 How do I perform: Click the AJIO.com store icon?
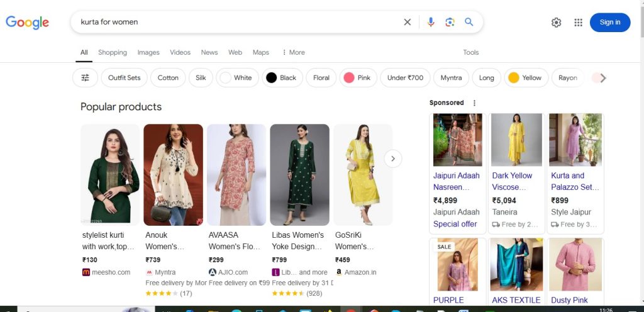click(x=213, y=272)
